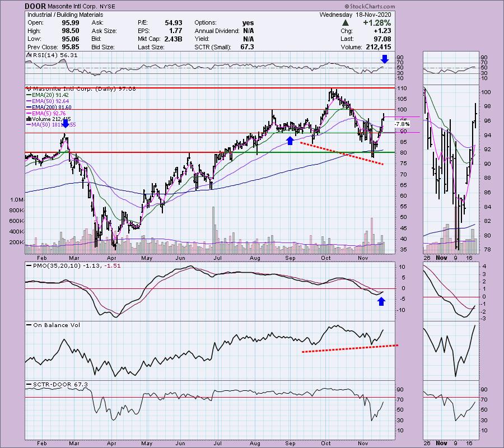Select the Low value 95.06
The height and width of the screenshot is (448, 504).
point(71,39)
